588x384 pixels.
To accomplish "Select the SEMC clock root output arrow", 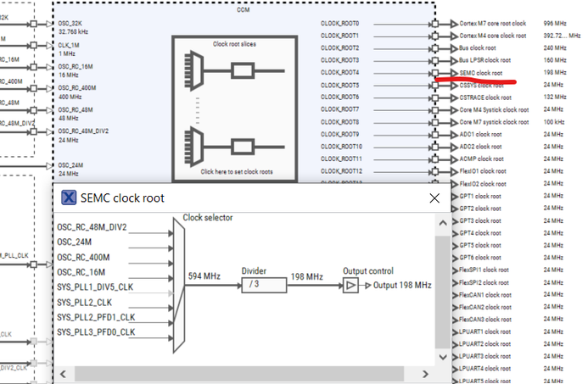I will click(x=454, y=73).
